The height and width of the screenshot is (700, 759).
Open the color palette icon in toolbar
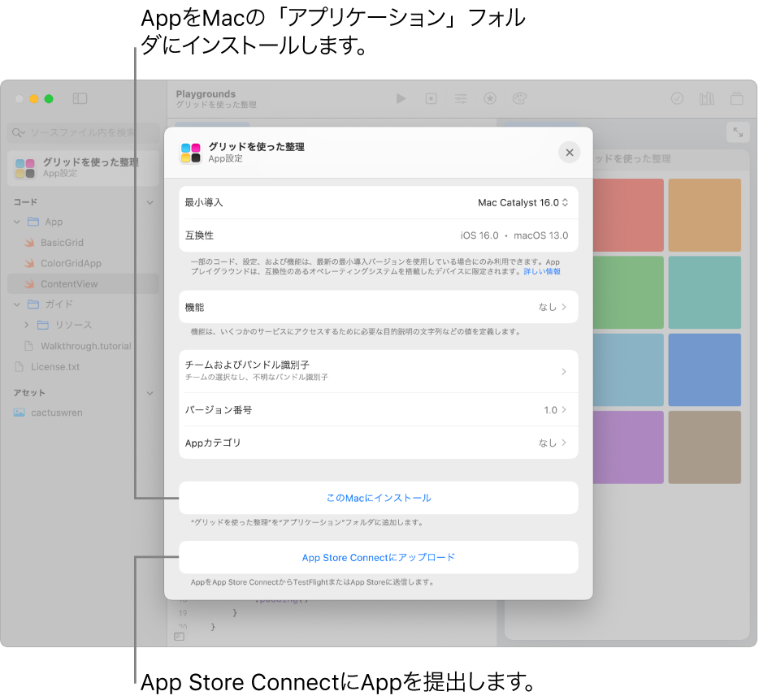click(519, 99)
